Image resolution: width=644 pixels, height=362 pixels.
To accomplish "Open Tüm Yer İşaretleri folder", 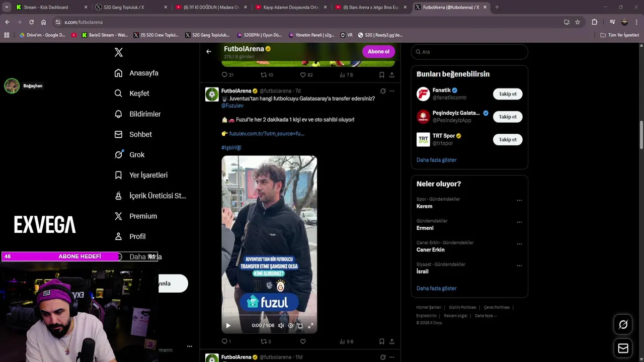I will (620, 35).
